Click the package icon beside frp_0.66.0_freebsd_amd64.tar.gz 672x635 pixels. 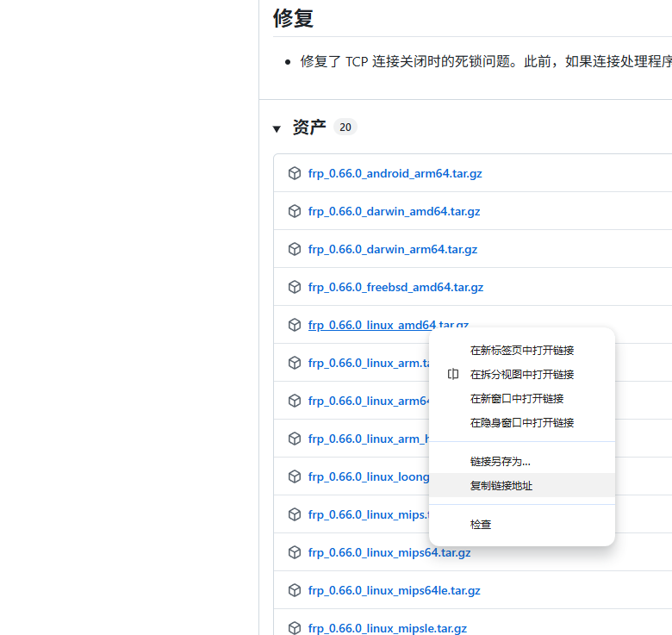(295, 287)
